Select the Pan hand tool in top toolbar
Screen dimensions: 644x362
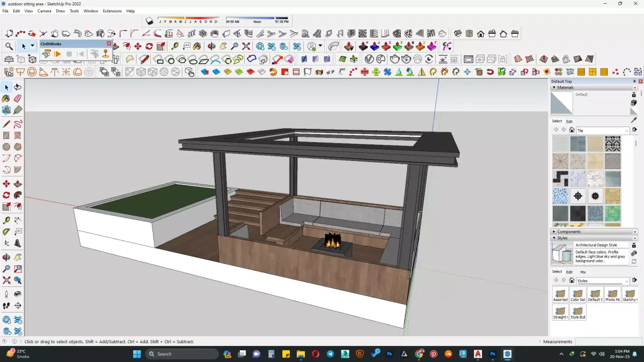click(223, 47)
